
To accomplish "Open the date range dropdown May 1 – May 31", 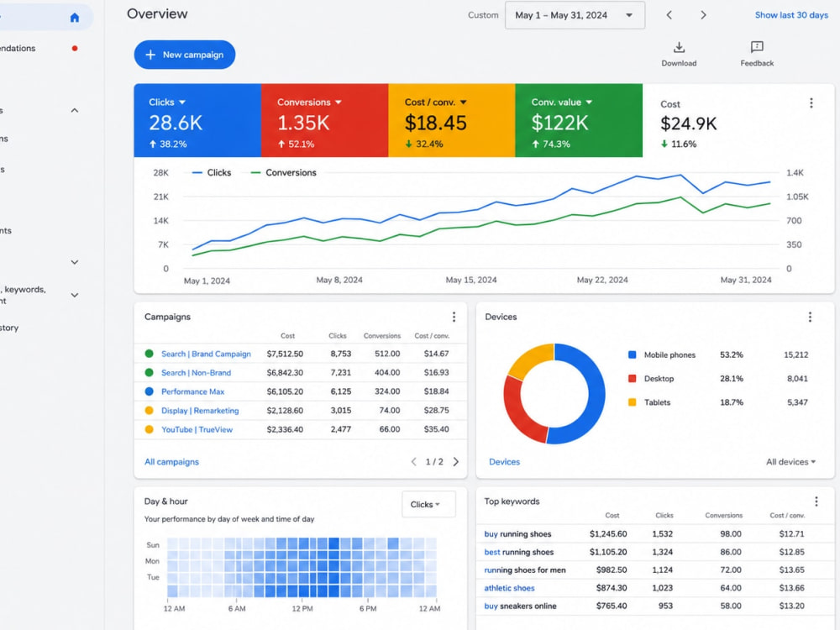I will pos(575,15).
